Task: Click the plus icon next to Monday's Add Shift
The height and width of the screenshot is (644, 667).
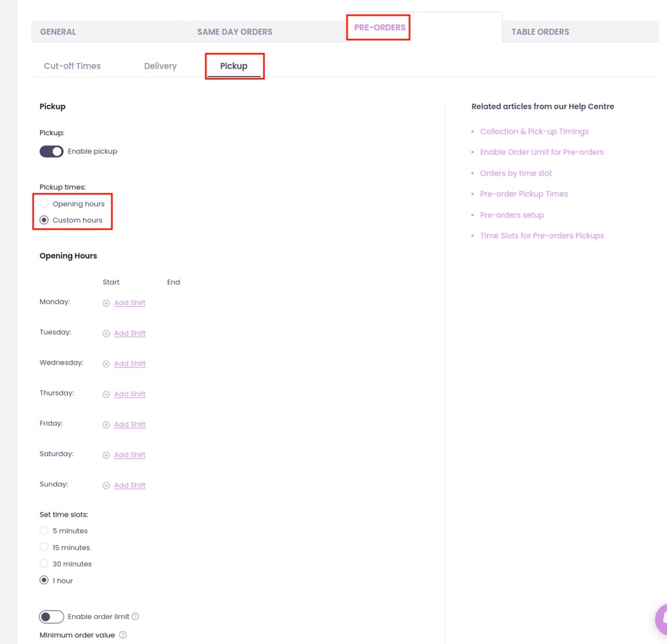Action: coord(106,303)
